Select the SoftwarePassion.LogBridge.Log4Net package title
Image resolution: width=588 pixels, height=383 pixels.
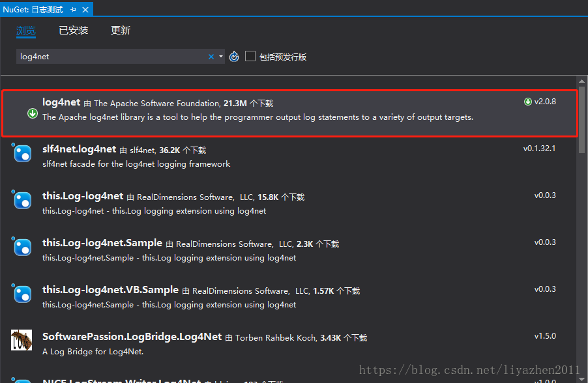pos(132,337)
